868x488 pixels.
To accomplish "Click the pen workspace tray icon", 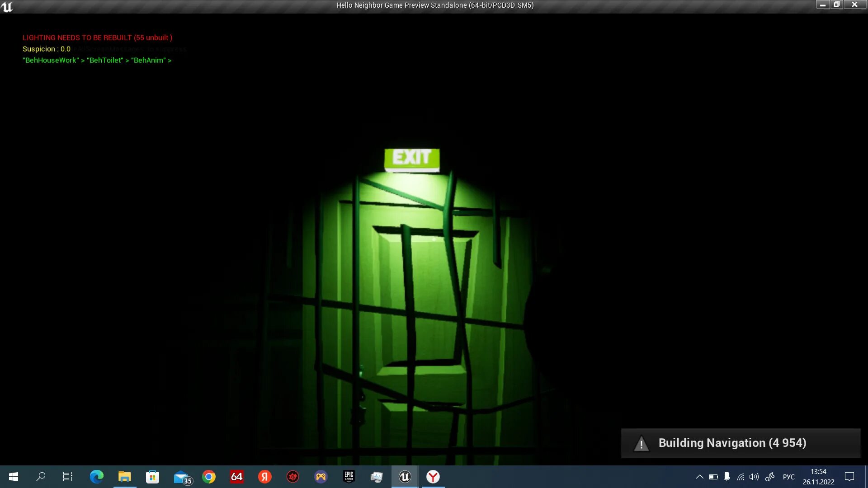I will 770,477.
